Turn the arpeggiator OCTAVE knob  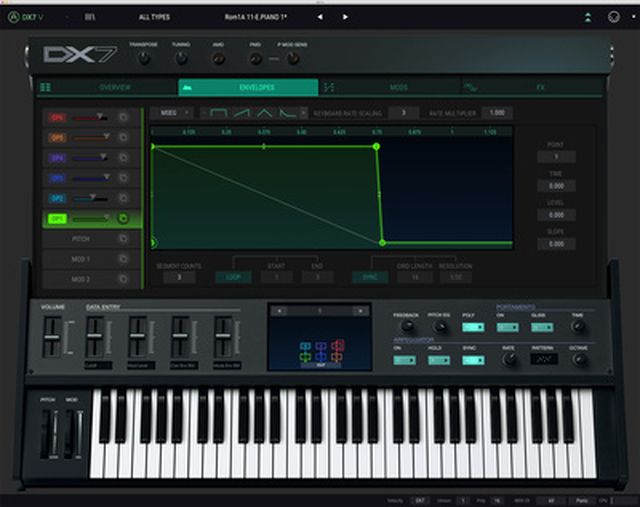click(x=578, y=359)
